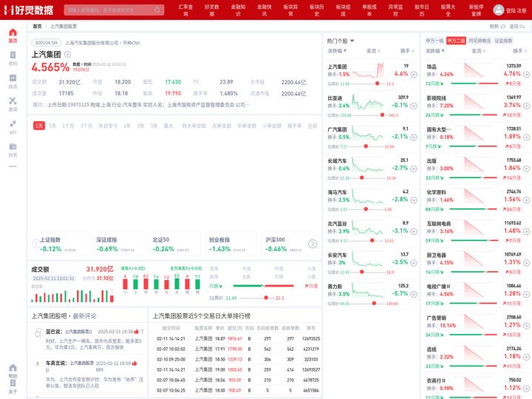Select the 证监指数 tab

pyautogui.click(x=503, y=41)
